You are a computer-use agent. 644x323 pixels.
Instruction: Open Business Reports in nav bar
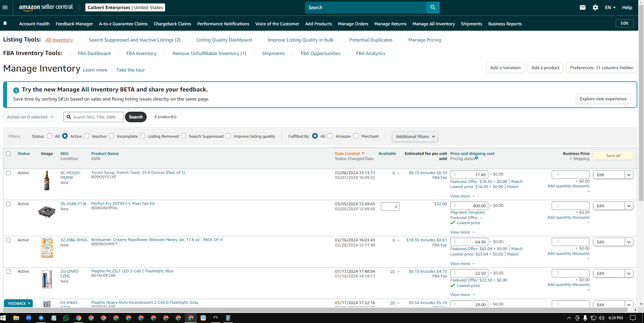point(505,24)
